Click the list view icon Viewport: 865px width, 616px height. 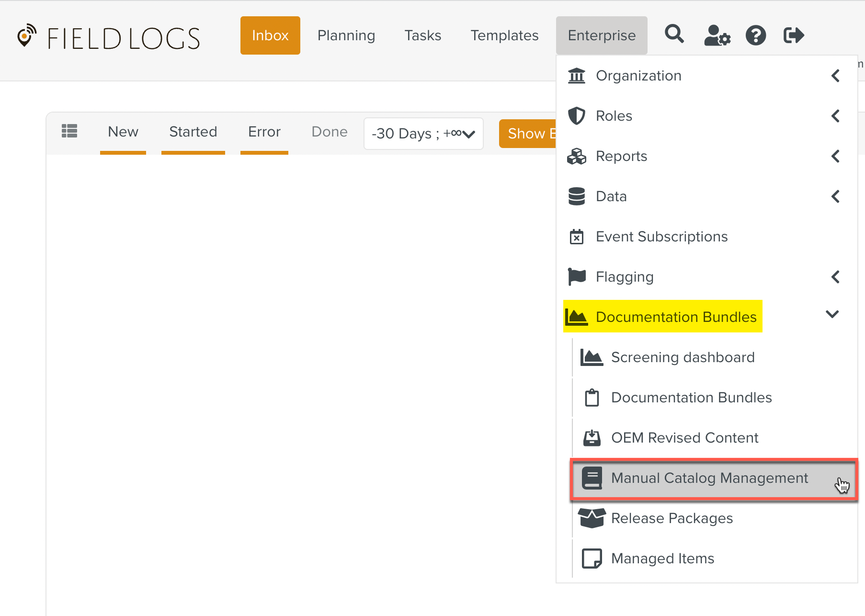69,131
